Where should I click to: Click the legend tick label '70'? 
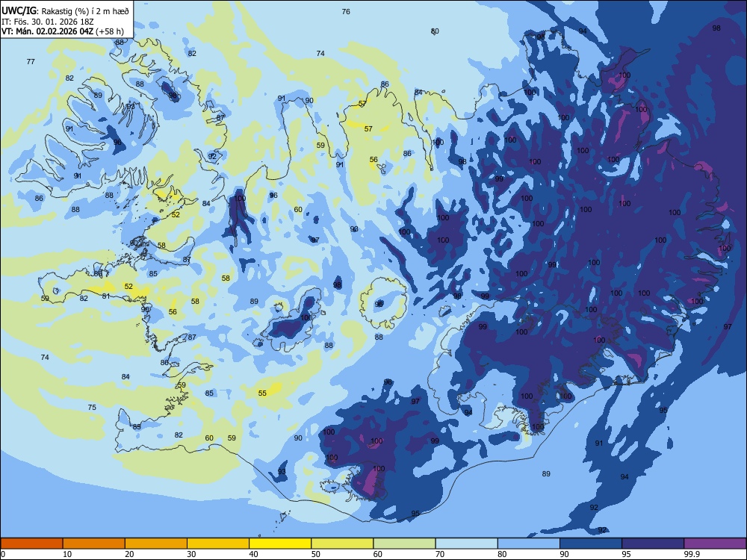pyautogui.click(x=440, y=554)
